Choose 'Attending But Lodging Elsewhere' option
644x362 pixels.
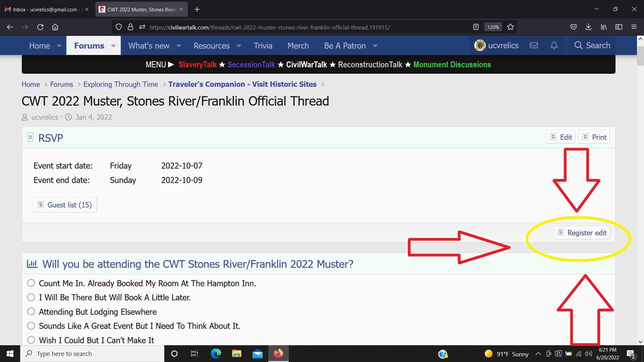click(31, 312)
